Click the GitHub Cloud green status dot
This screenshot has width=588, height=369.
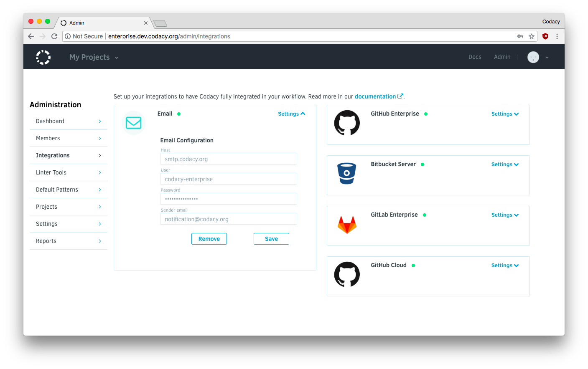click(413, 265)
